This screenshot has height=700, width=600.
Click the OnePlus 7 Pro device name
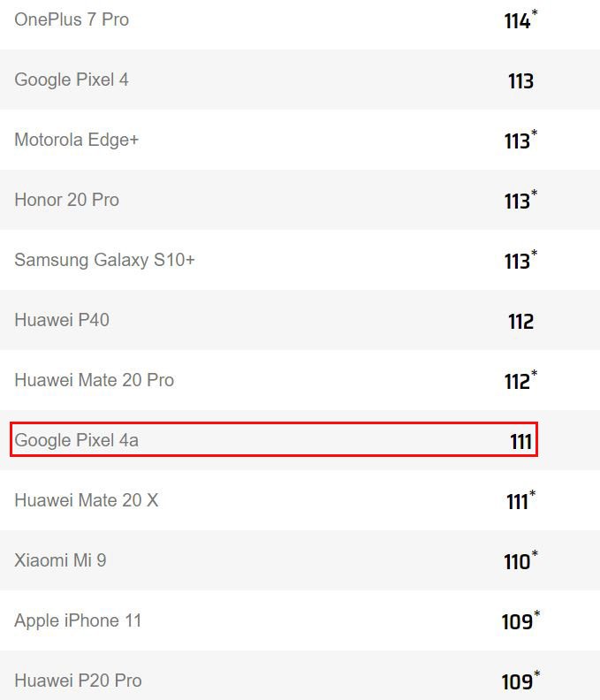click(x=72, y=19)
